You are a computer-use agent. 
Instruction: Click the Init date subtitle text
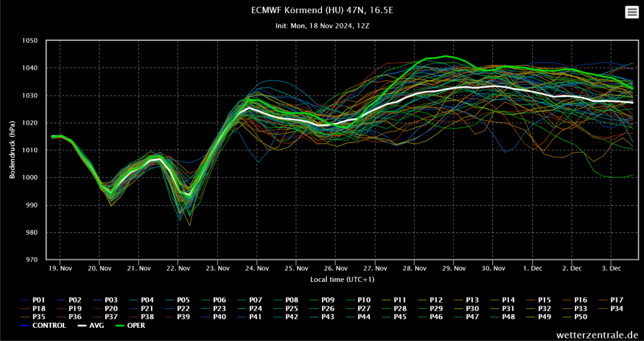tap(321, 26)
